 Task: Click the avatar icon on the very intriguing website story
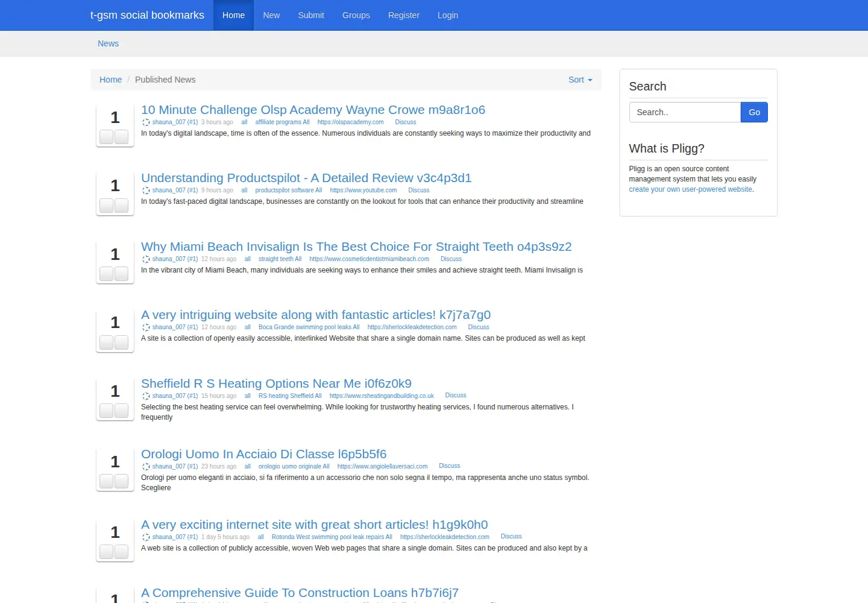click(x=146, y=327)
